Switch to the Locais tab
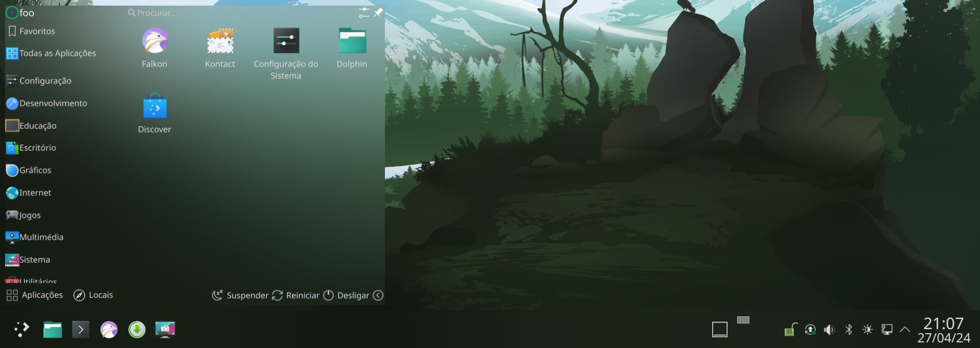The image size is (980, 348). tap(94, 295)
